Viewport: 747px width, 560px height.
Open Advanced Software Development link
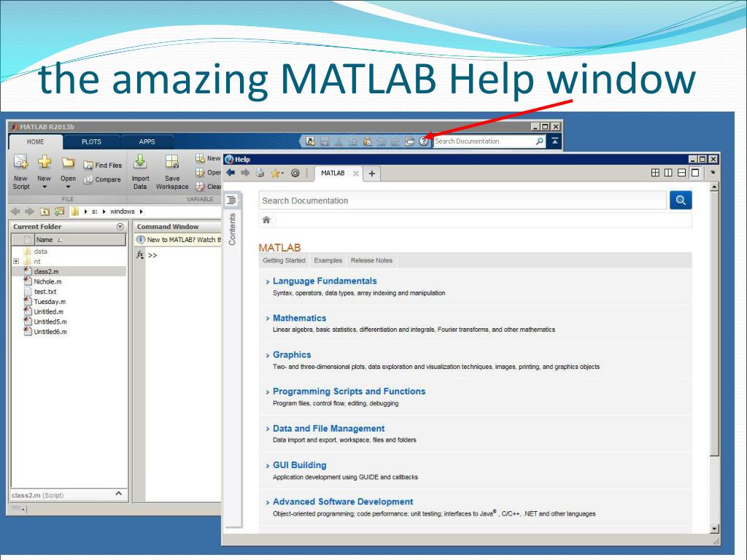343,502
